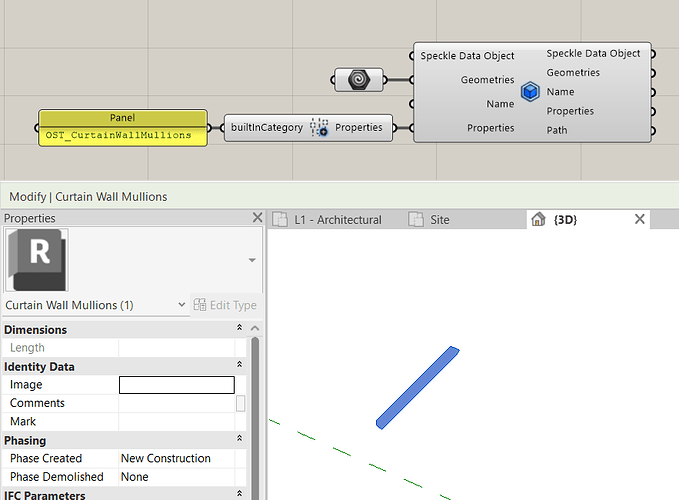The height and width of the screenshot is (500, 679).
Task: Click the Speckle Data Object input parameter
Action: (x=467, y=56)
